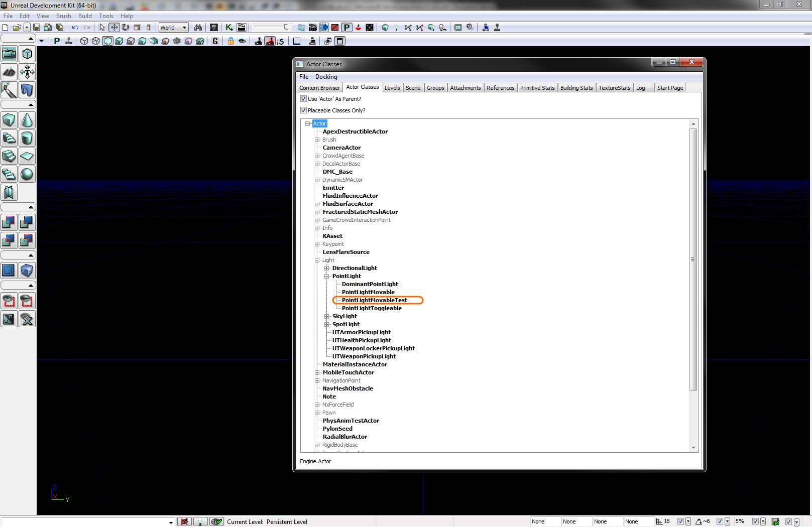The image size is (812, 527).
Task: Create a sheet builder brush
Action: [x=27, y=156]
